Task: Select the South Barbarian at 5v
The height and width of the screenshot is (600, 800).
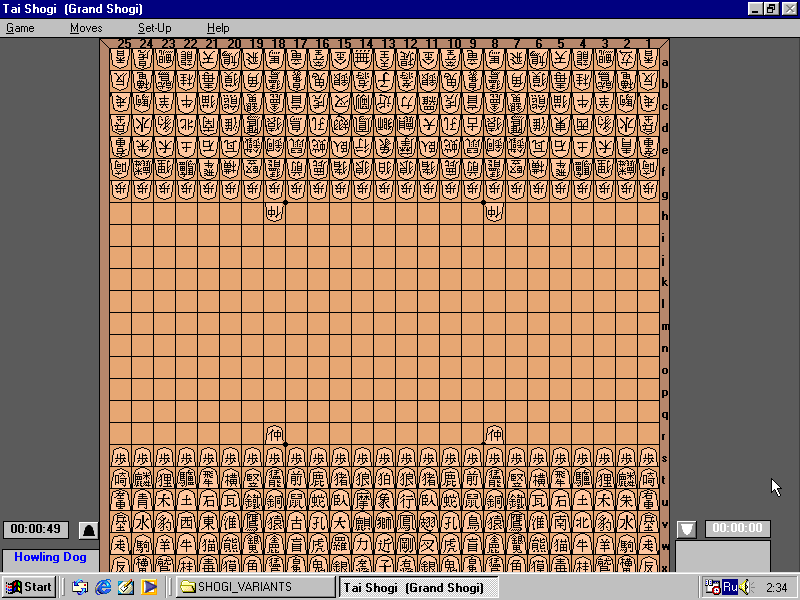Action: 560,523
